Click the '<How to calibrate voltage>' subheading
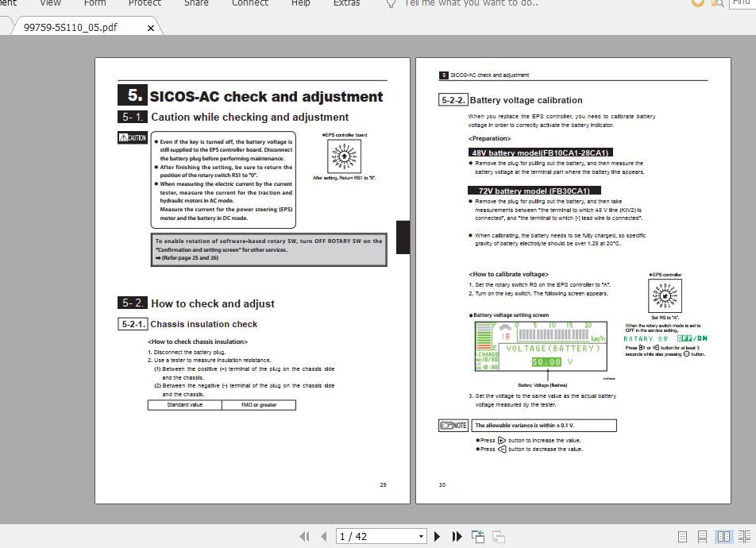The image size is (756, 548). pos(509,274)
